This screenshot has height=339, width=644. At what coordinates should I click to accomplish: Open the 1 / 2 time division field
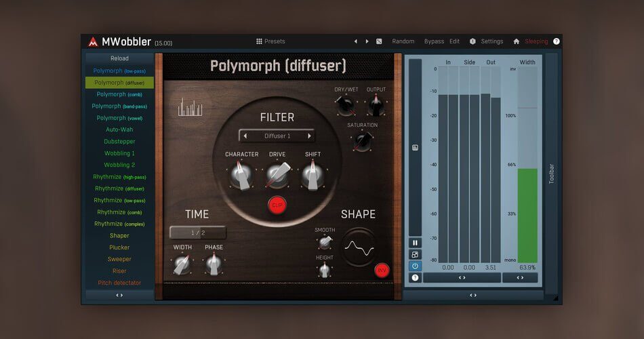coord(197,233)
